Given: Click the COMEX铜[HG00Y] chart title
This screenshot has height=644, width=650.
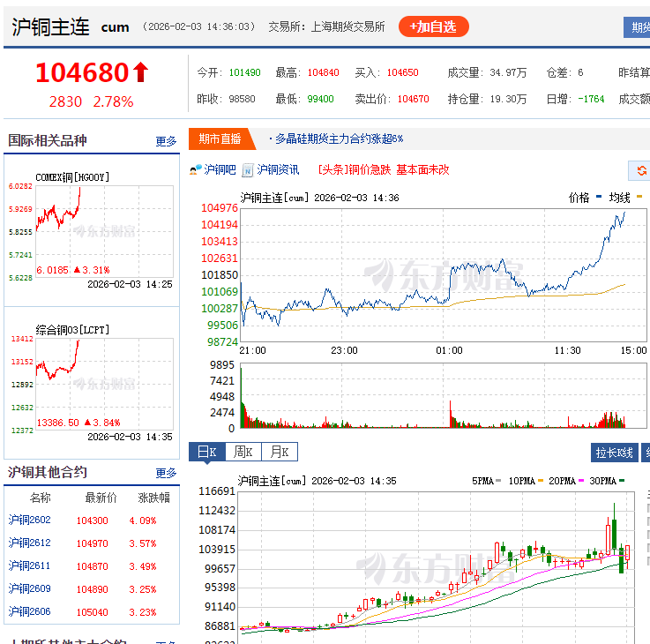Looking at the screenshot, I should tap(72, 177).
